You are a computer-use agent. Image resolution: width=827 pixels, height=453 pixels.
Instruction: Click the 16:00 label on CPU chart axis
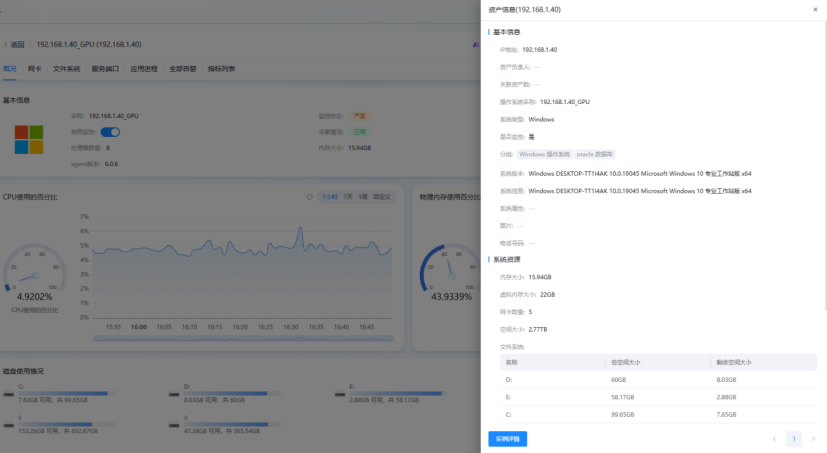pos(139,327)
